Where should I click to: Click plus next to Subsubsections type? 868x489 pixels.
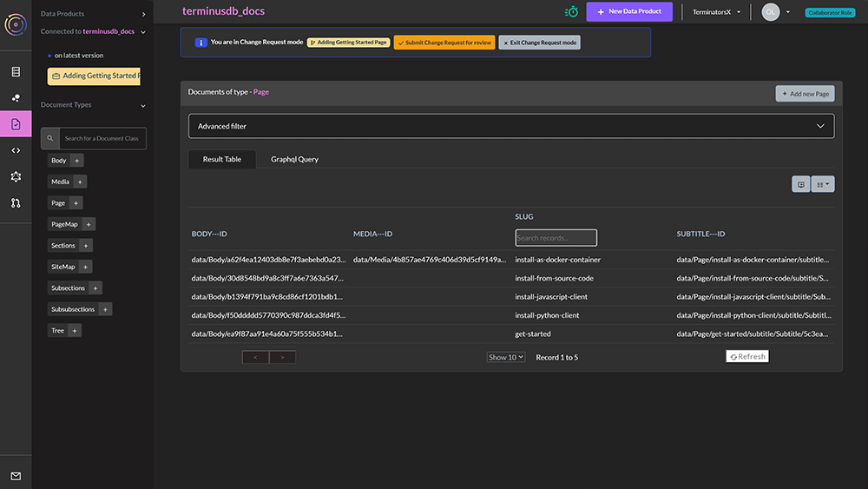[x=105, y=309]
